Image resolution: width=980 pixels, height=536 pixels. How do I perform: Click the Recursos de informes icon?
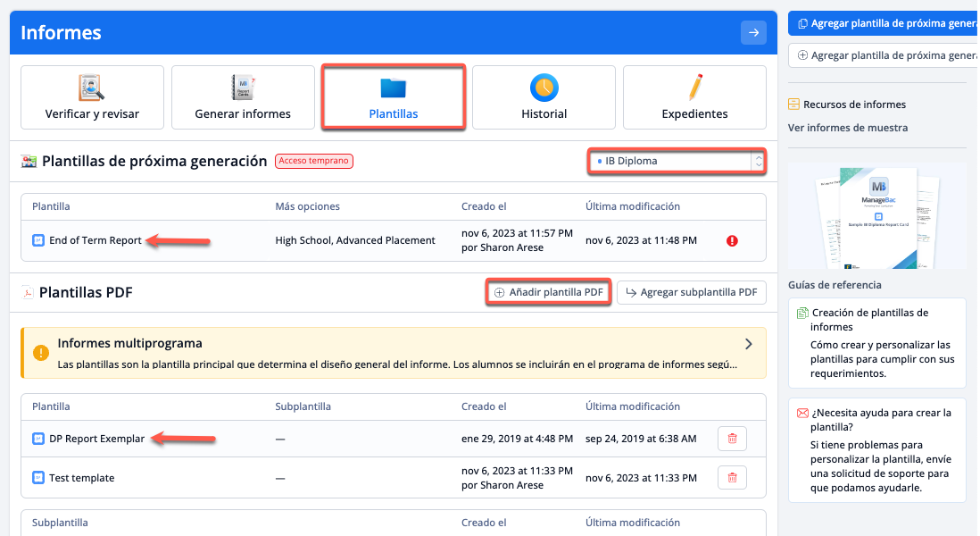794,105
